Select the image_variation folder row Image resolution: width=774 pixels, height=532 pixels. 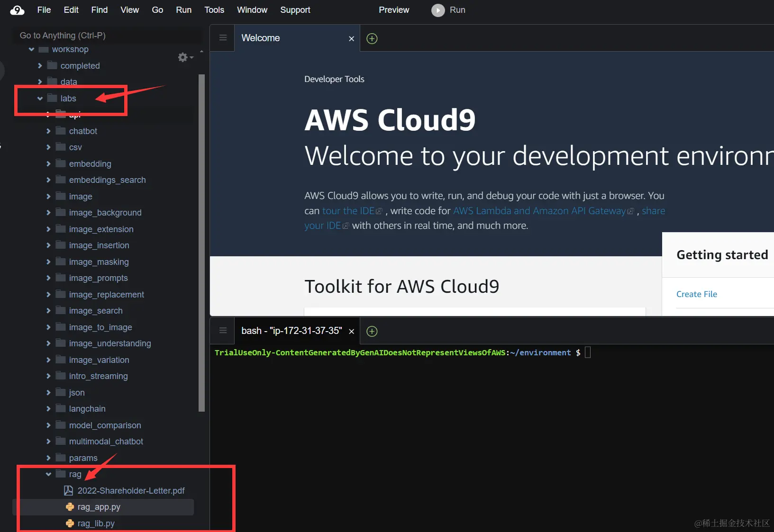coord(103,360)
